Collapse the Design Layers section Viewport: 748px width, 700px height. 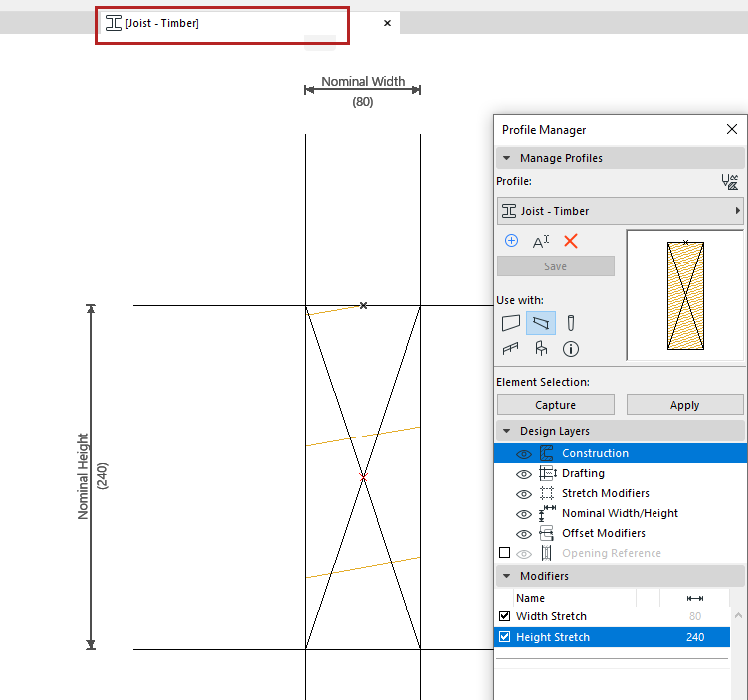[x=507, y=431]
